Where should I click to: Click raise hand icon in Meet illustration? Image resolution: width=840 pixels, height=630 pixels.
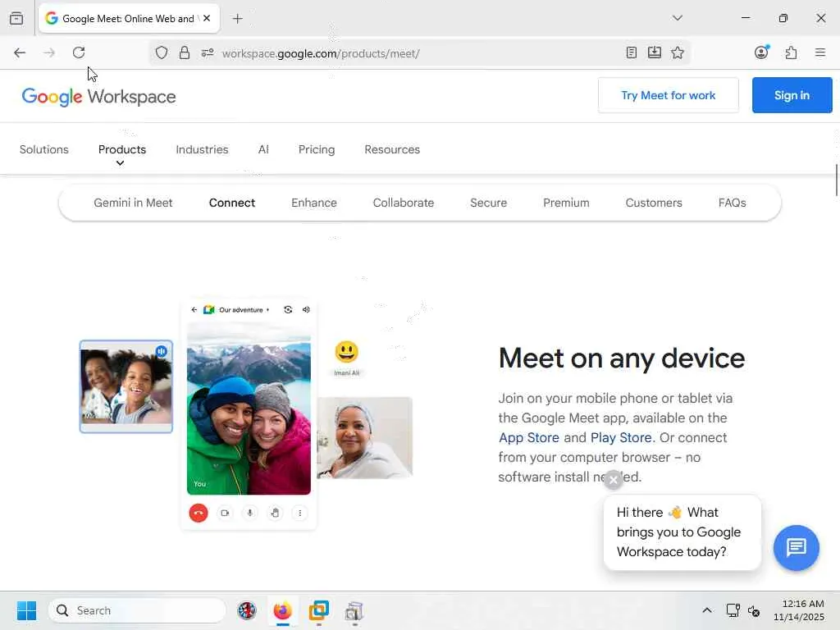[275, 514]
